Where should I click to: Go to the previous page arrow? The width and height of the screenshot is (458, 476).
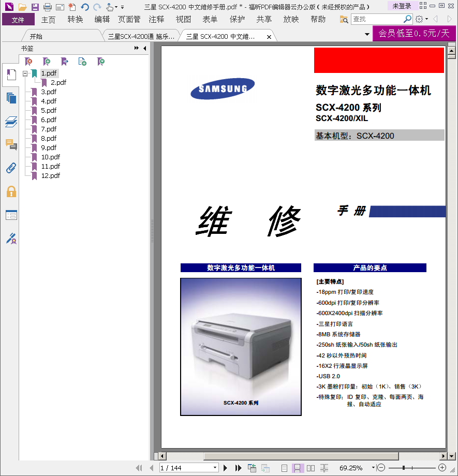pos(152,468)
